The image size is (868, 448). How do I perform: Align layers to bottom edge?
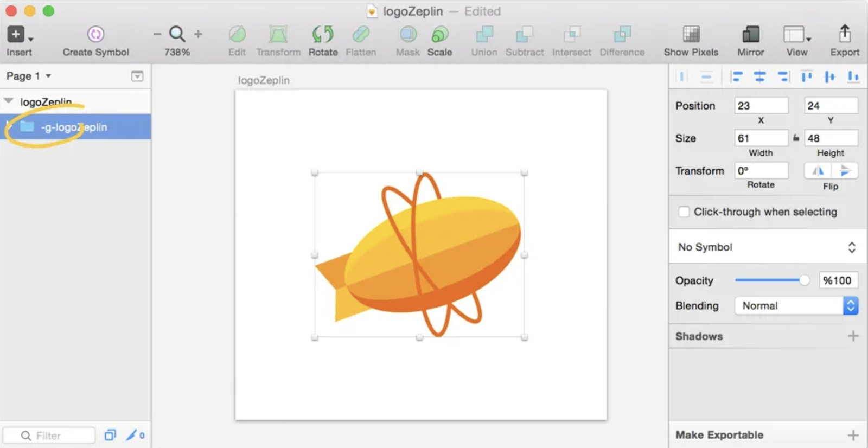point(853,76)
